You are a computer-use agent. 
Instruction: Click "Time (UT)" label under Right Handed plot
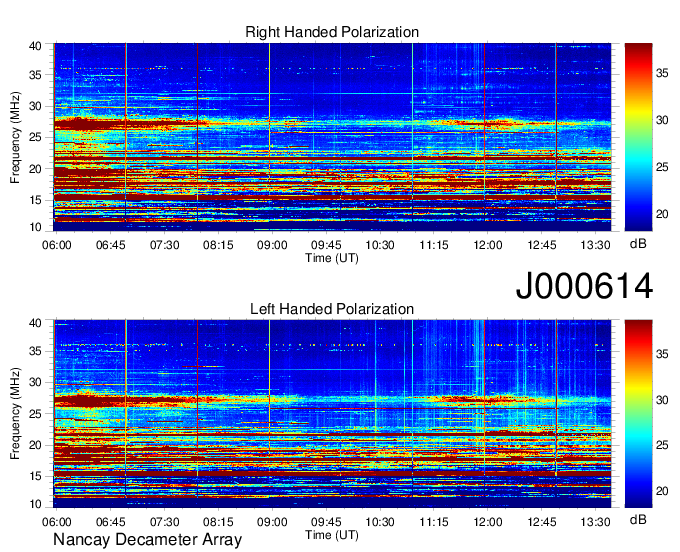coord(332,258)
